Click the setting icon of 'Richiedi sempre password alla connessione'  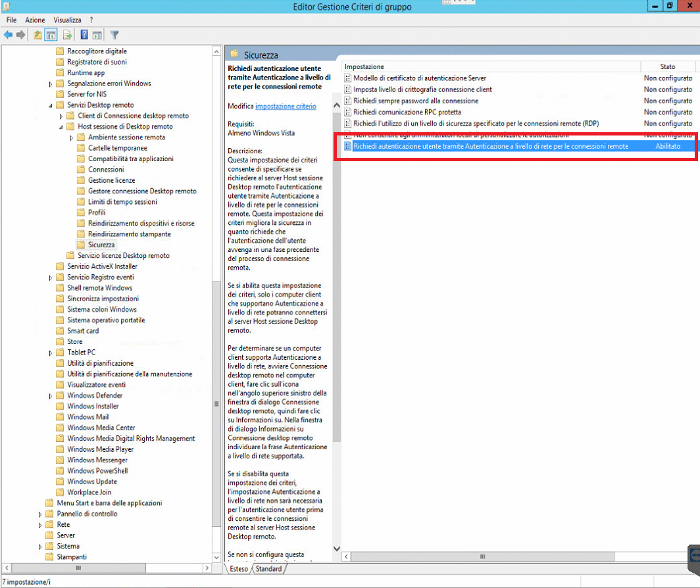click(348, 101)
